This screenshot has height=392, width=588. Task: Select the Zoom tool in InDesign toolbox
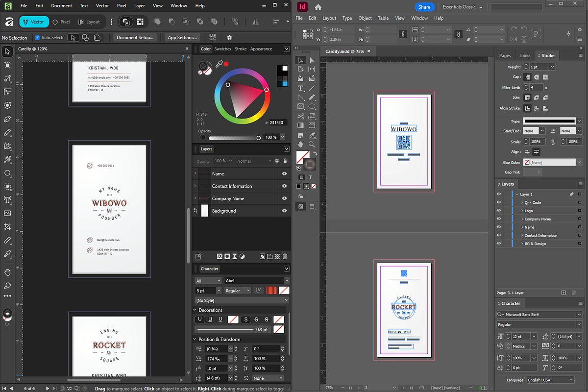(312, 144)
